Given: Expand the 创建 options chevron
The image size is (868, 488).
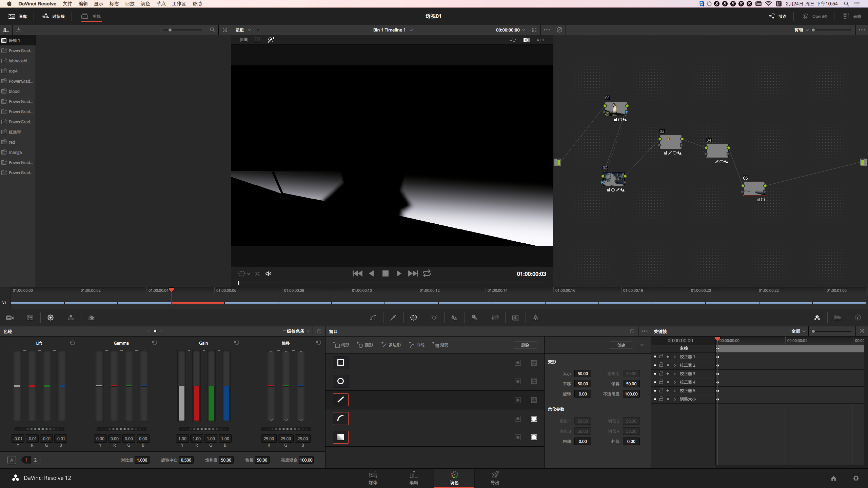Looking at the screenshot, I should click(x=642, y=345).
